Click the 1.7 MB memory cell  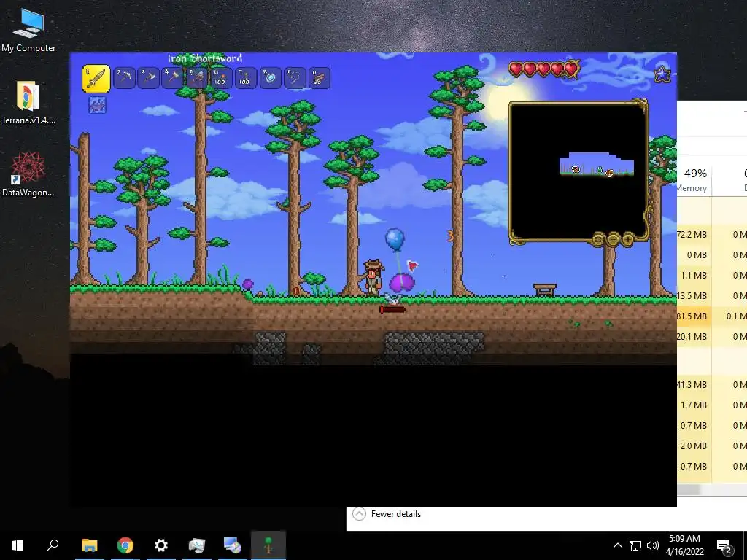(x=694, y=405)
